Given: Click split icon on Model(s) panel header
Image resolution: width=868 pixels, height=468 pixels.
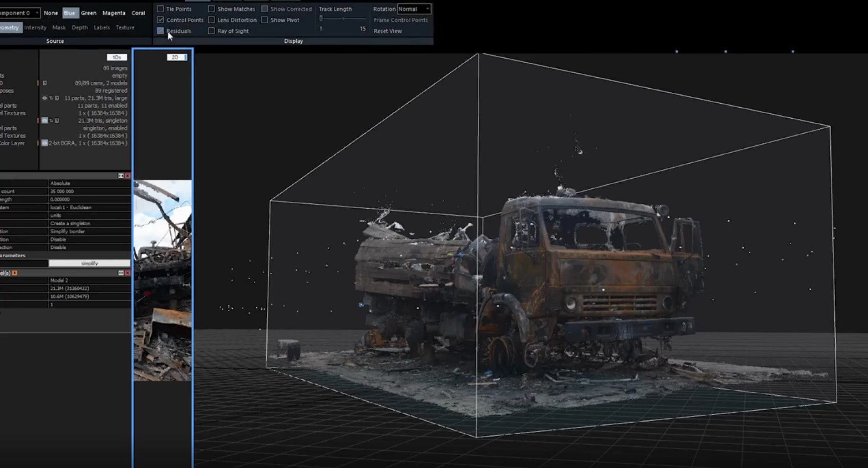Looking at the screenshot, I should click(x=121, y=273).
